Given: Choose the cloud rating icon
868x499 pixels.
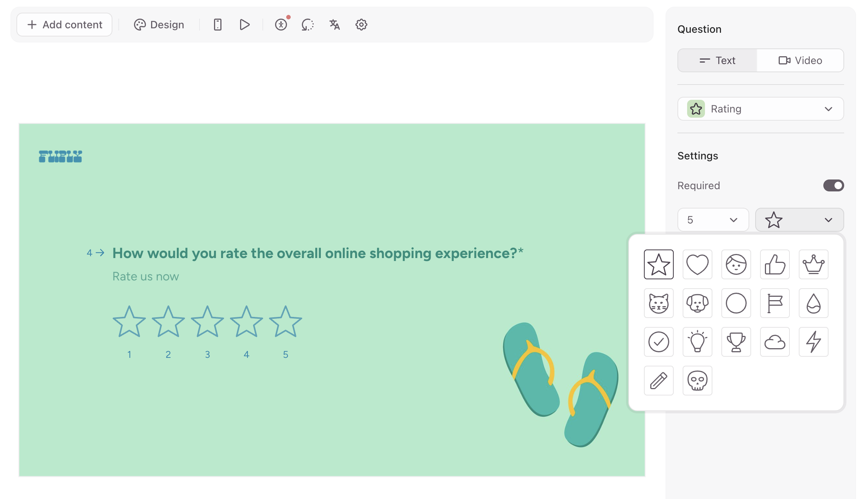Looking at the screenshot, I should click(x=775, y=342).
